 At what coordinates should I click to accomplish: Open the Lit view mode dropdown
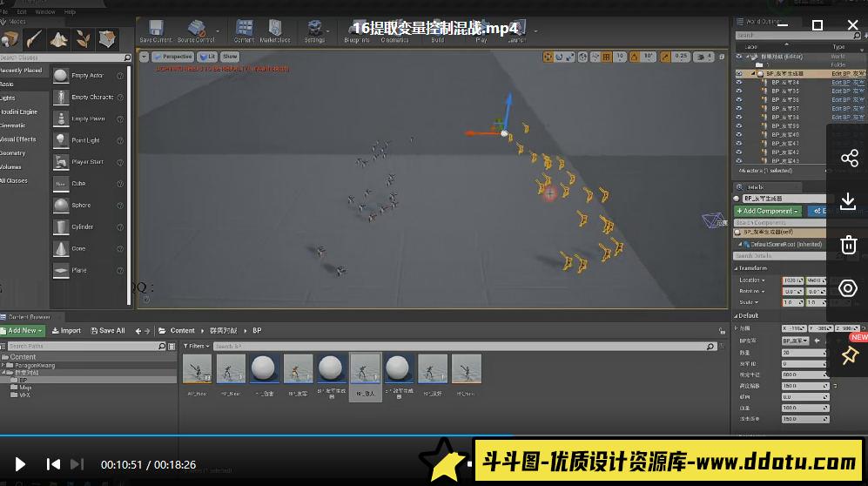[x=207, y=57]
